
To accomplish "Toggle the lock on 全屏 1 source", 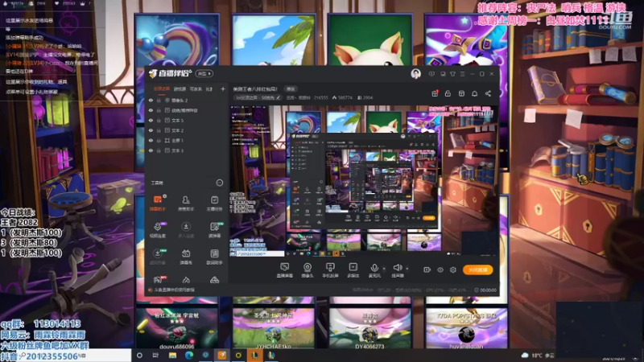I will click(x=159, y=140).
